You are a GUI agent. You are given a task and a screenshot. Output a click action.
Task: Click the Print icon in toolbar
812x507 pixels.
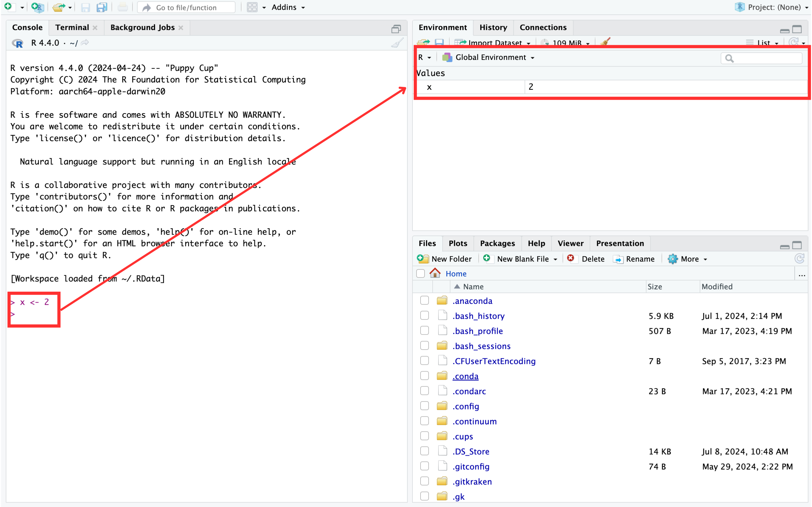(x=123, y=7)
